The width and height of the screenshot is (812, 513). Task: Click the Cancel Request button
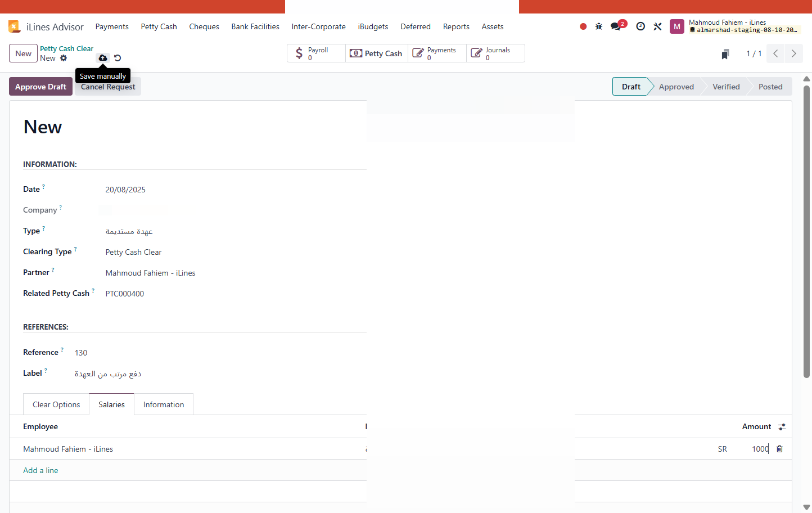click(108, 87)
